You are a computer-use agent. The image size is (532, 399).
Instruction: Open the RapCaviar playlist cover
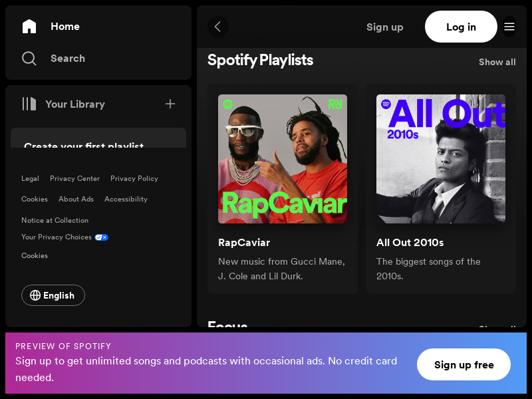[x=283, y=159]
